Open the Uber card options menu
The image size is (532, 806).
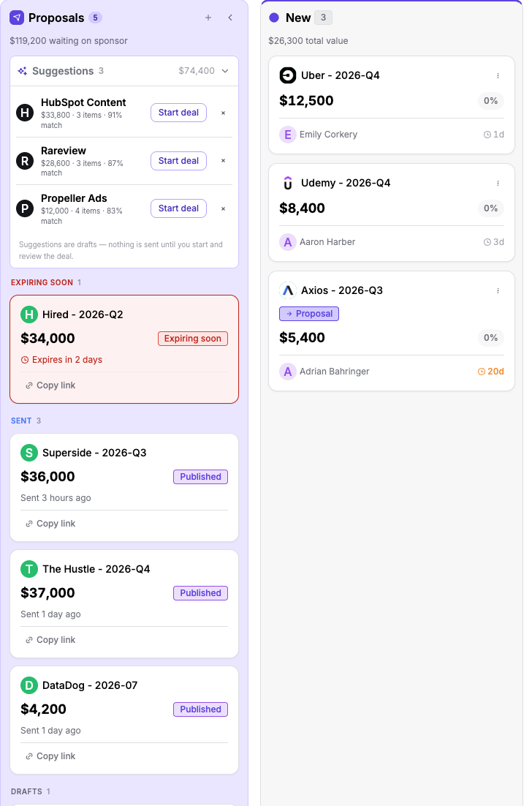498,75
